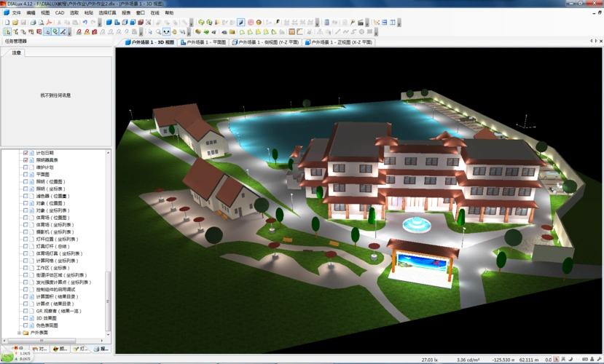Expand the 户外表面 tree folder

(x=19, y=333)
